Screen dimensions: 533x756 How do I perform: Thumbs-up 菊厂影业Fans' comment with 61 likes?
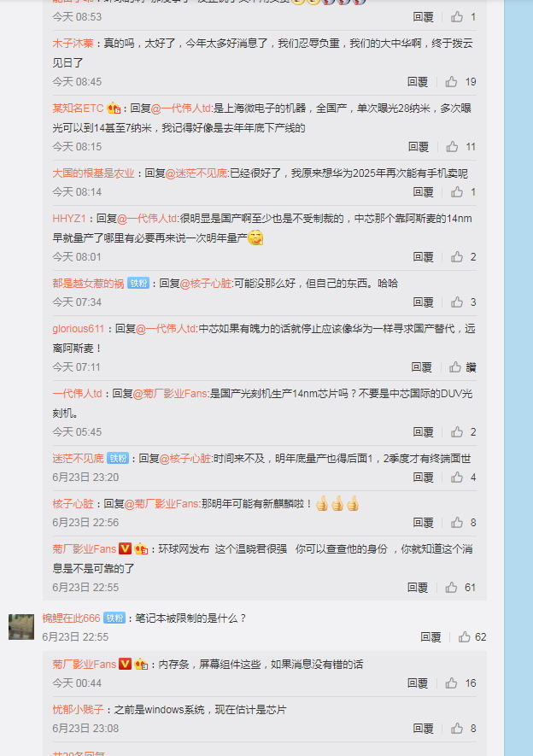452,587
